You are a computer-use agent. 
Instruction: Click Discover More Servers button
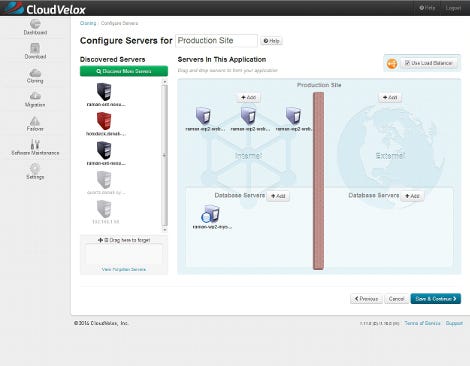(124, 71)
